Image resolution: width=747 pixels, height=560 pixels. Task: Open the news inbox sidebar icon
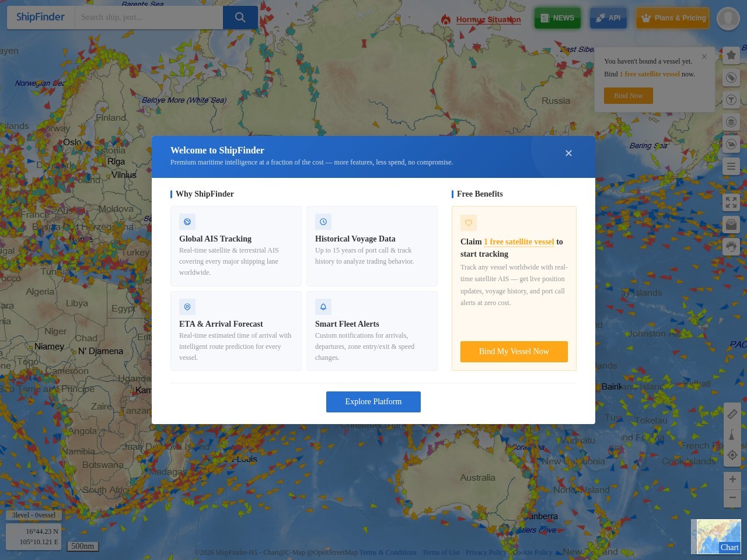731,224
